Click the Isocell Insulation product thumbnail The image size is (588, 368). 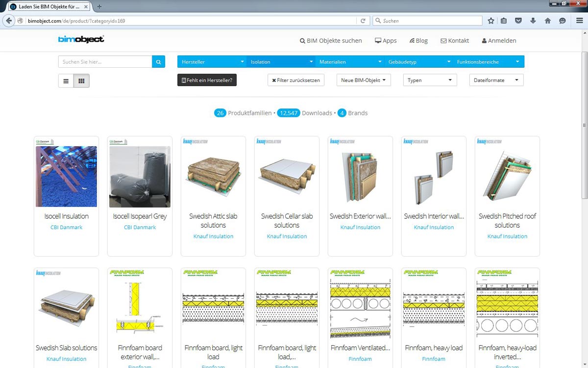coord(66,176)
